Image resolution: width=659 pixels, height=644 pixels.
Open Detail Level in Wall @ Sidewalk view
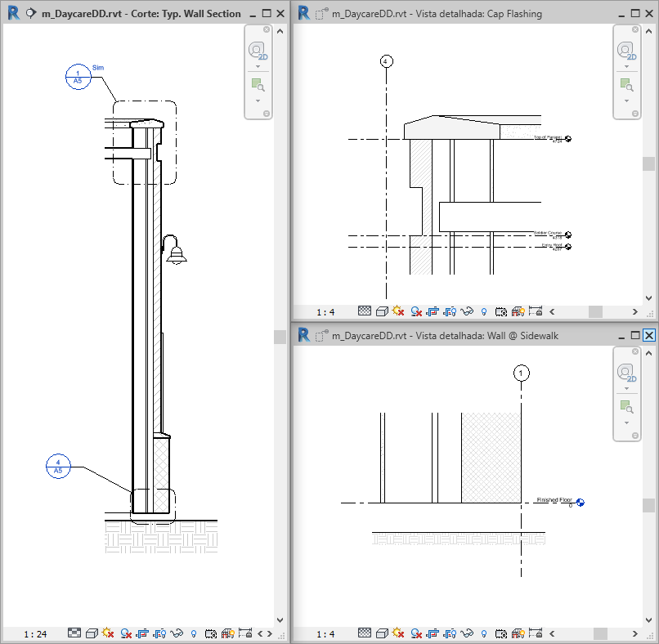(365, 633)
